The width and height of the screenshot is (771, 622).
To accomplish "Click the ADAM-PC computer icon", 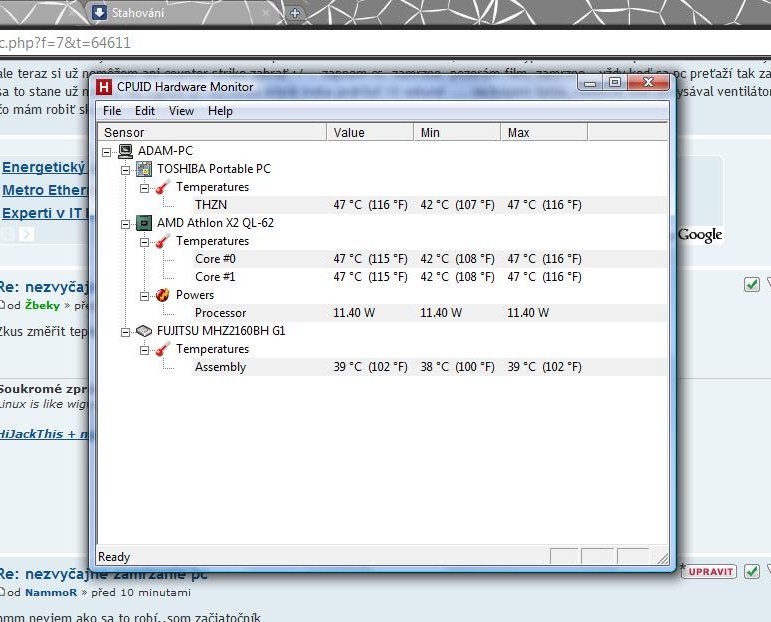I will (x=125, y=150).
